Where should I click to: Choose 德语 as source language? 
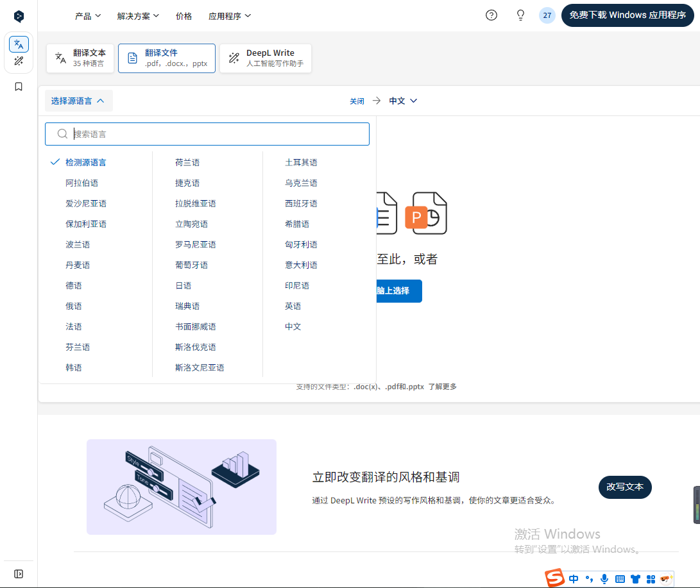point(74,285)
